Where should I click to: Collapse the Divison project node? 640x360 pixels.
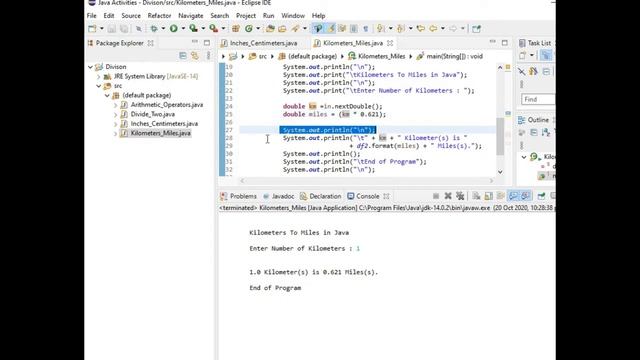click(x=90, y=67)
